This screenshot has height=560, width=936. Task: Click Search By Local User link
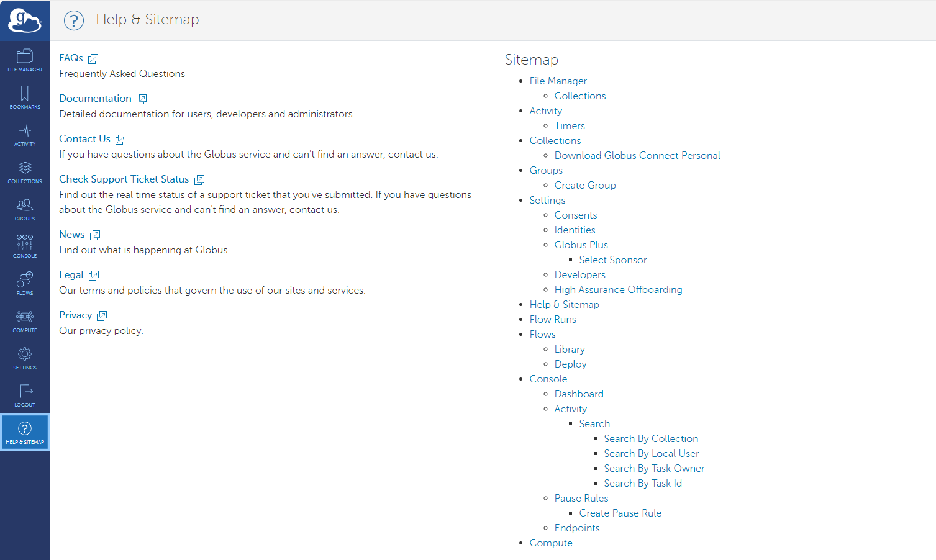[652, 453]
